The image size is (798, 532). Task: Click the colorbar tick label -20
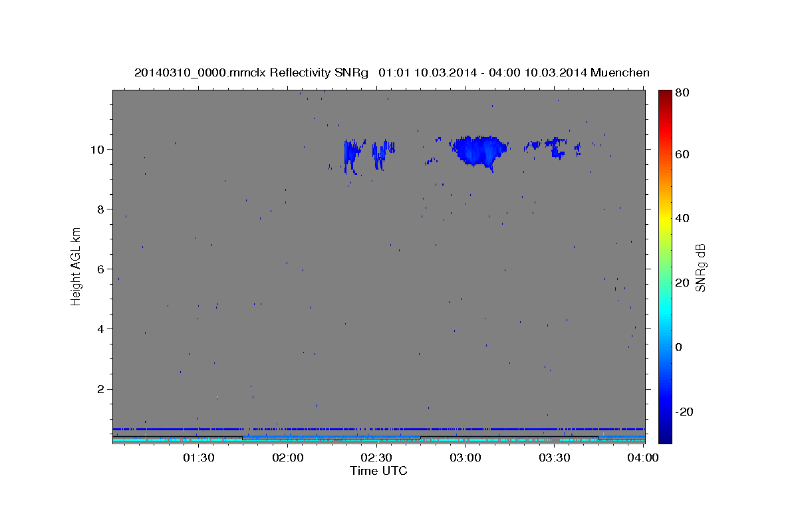pos(685,412)
